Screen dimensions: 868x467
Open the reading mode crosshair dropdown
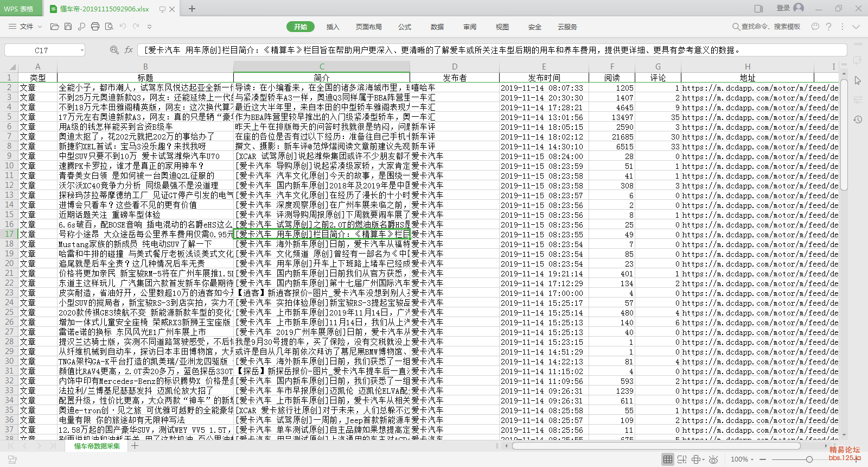[x=698, y=459]
